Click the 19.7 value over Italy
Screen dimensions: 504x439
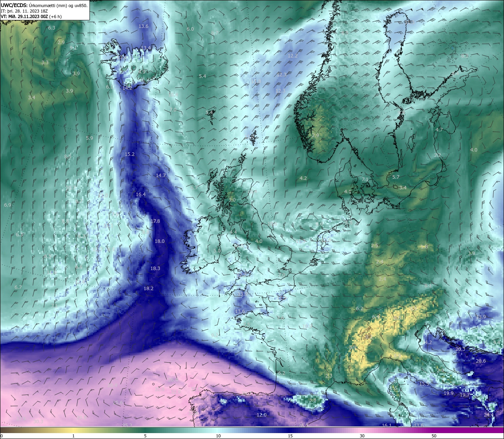[465, 395]
